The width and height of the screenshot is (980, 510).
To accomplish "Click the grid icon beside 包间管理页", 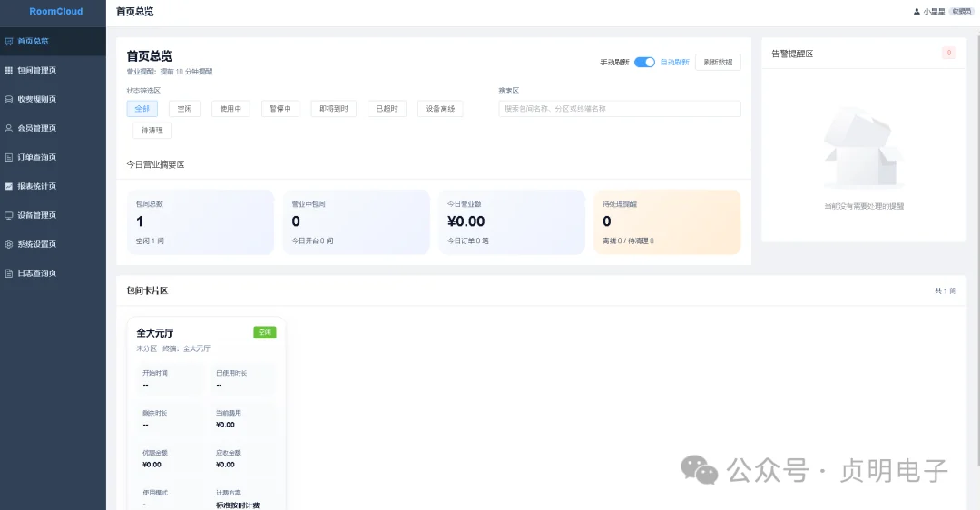I will [9, 70].
